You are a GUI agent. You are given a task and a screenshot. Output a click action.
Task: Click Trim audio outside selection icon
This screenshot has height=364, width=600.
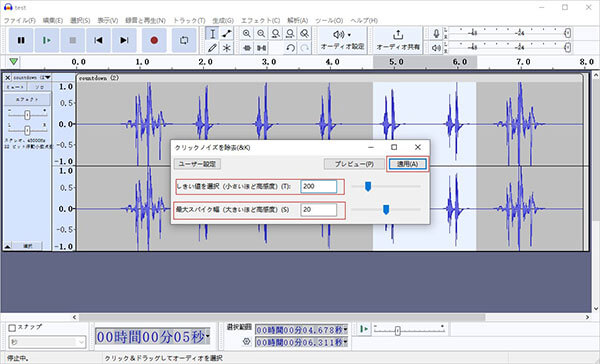coord(247,48)
